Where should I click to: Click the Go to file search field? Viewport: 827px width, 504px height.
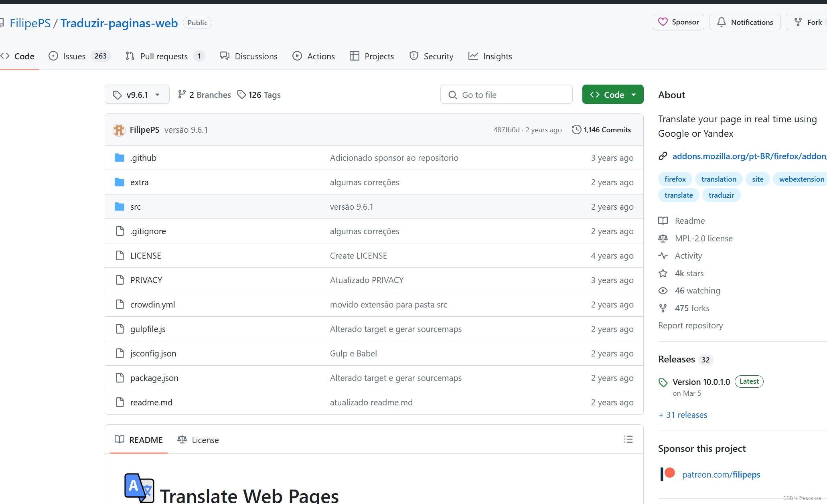[x=506, y=95]
